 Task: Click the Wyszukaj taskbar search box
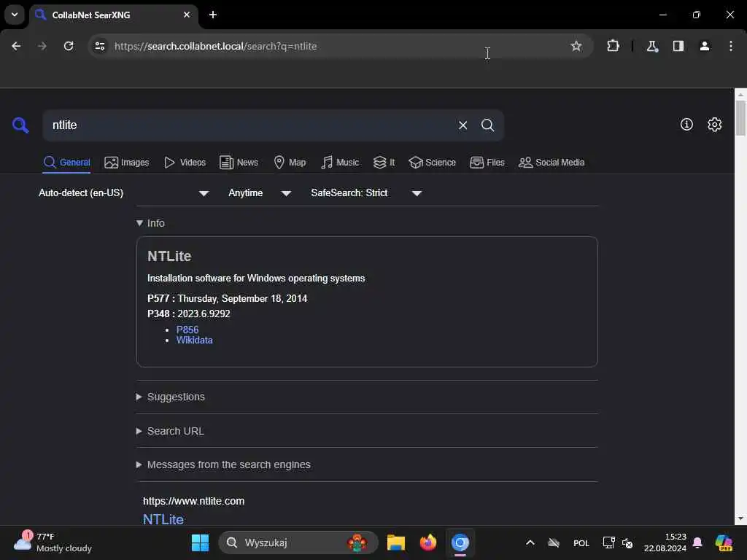[298, 542]
